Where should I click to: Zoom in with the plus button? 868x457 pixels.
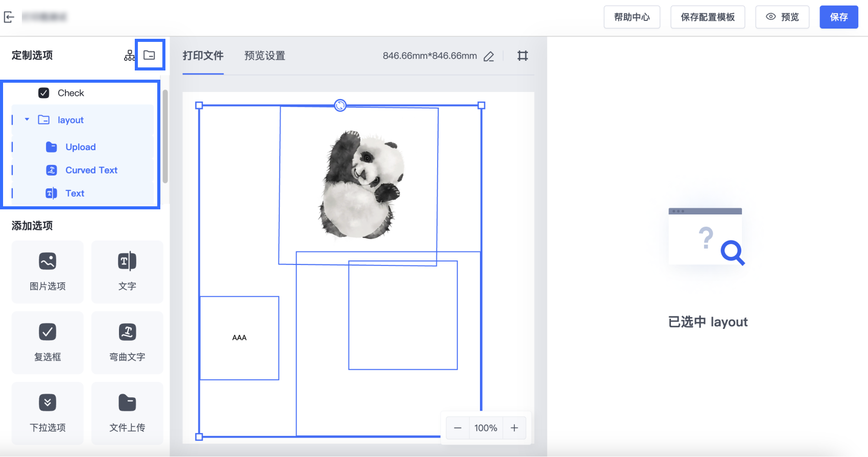click(x=514, y=428)
